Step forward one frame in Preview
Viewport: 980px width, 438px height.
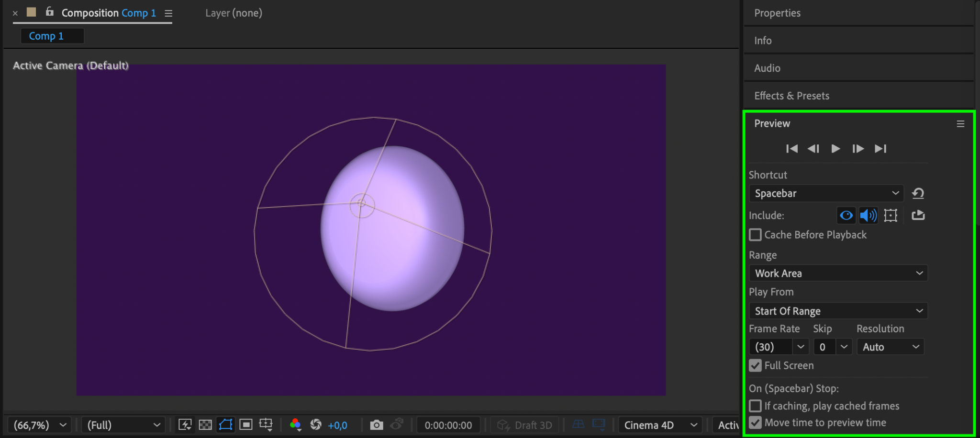[x=857, y=149]
